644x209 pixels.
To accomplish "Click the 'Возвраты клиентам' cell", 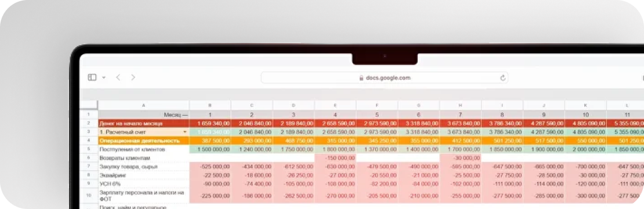I will point(144,158).
